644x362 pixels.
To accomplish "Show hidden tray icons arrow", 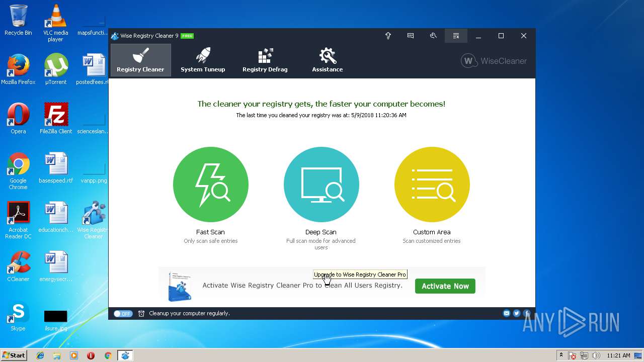I will 561,355.
